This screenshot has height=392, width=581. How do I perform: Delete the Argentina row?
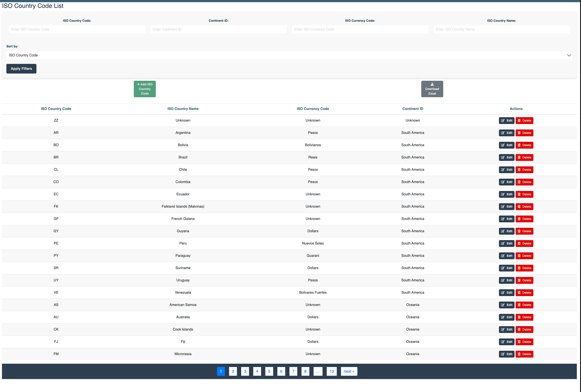tap(524, 133)
